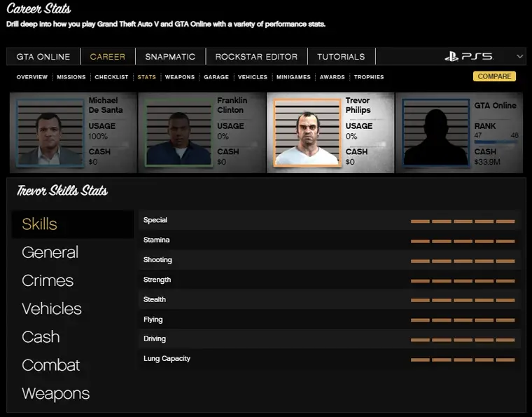Screen dimensions: 532x417
Task: Select Franklin Clinton's mugshot
Action: coord(178,132)
